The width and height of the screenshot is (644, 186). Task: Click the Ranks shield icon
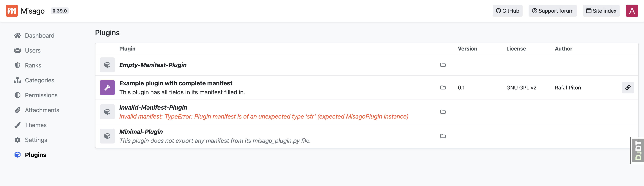[x=18, y=65]
